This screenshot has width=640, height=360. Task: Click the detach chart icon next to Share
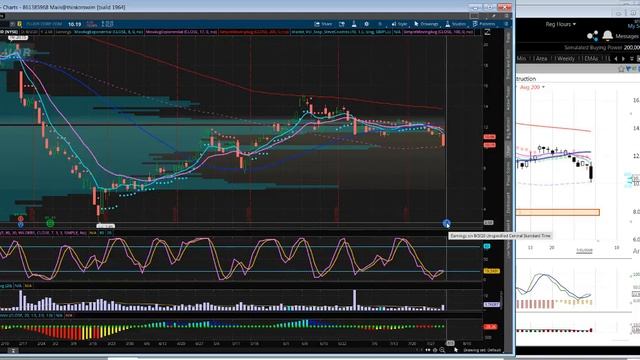coord(342,24)
